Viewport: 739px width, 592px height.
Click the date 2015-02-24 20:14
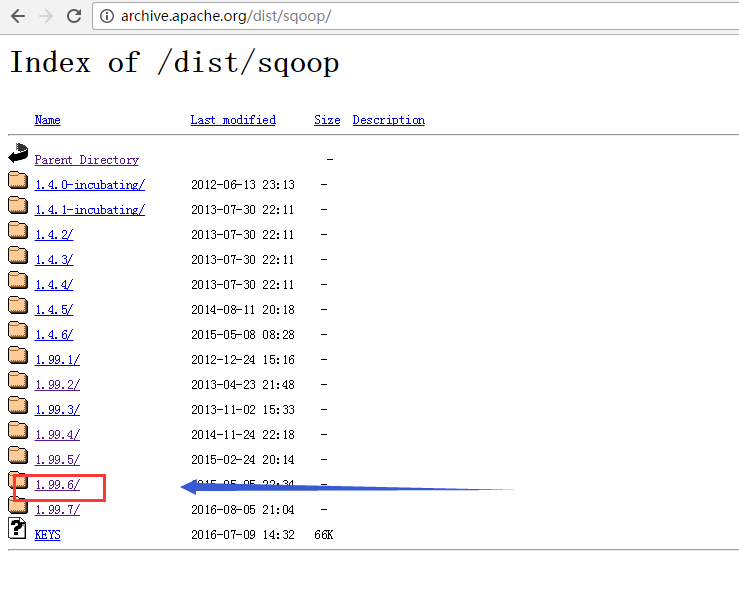(243, 460)
